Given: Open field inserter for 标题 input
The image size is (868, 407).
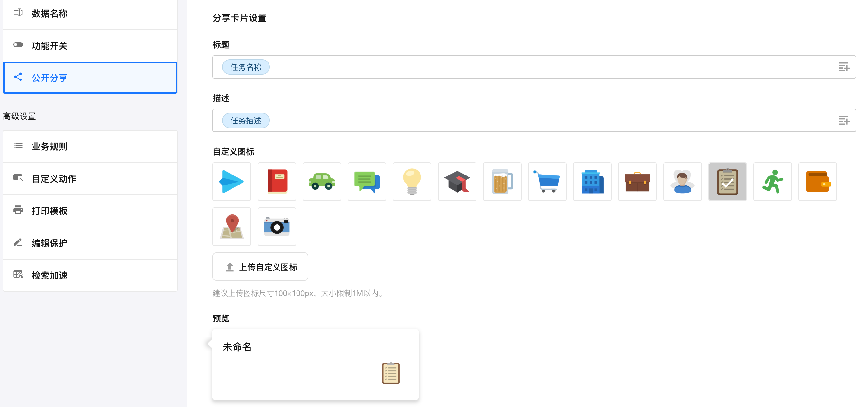Looking at the screenshot, I should click(844, 67).
